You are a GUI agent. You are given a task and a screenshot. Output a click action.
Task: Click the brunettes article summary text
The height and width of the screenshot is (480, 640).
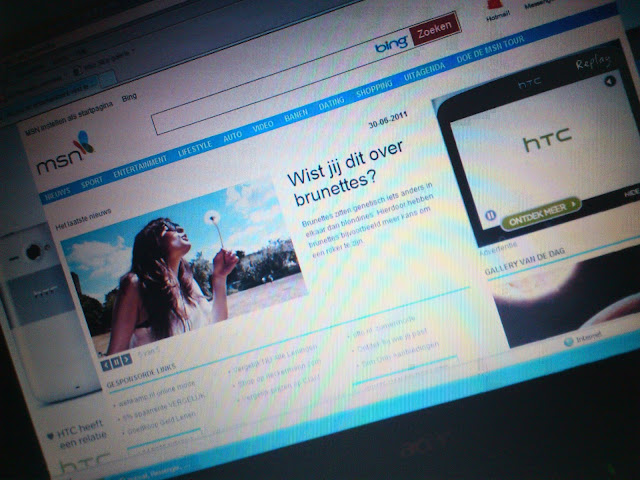[368, 220]
